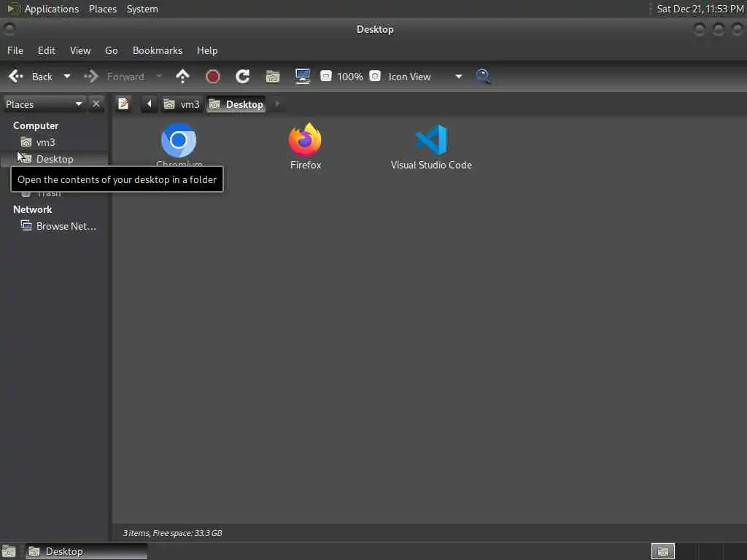Reset zoom via the 100% label
Image resolution: width=747 pixels, height=560 pixels.
[x=350, y=77]
